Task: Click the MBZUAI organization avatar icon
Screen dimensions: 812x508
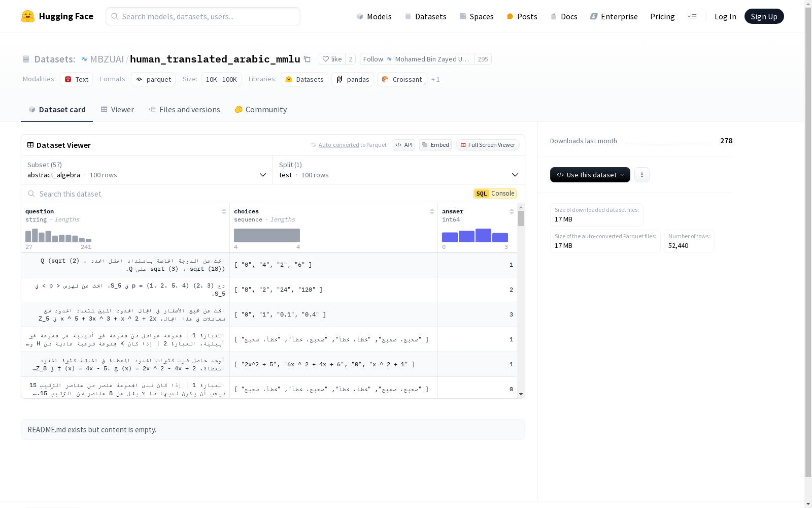Action: pyautogui.click(x=84, y=59)
